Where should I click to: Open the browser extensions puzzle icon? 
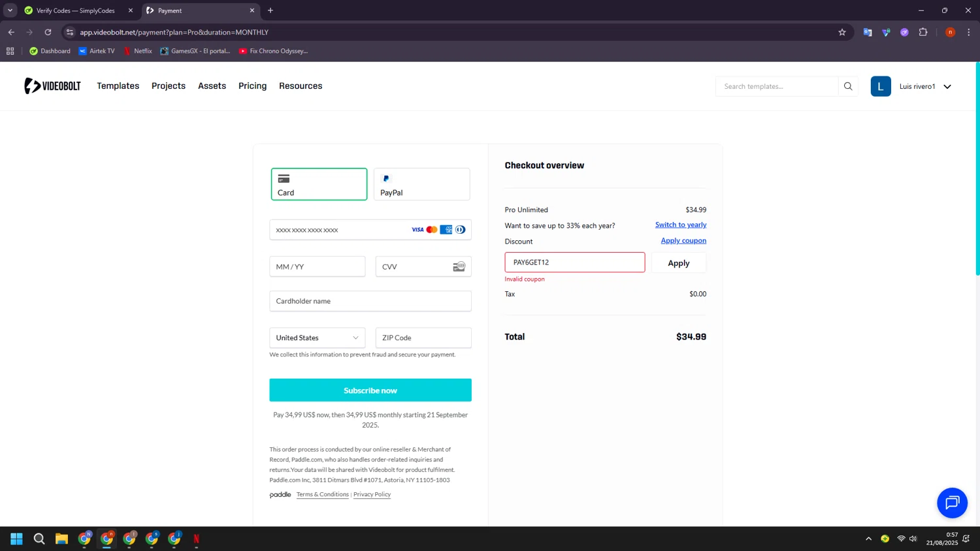(x=923, y=32)
